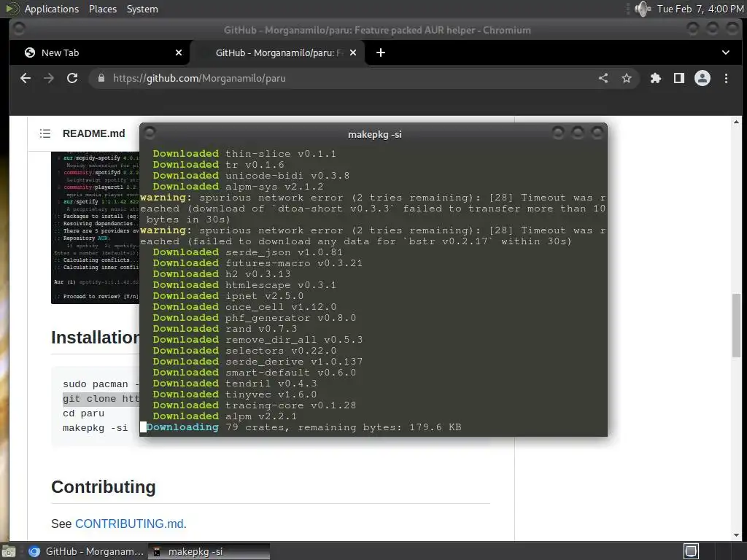This screenshot has height=560, width=747.
Task: Click the 'makepkg -si' code line
Action: 96,427
